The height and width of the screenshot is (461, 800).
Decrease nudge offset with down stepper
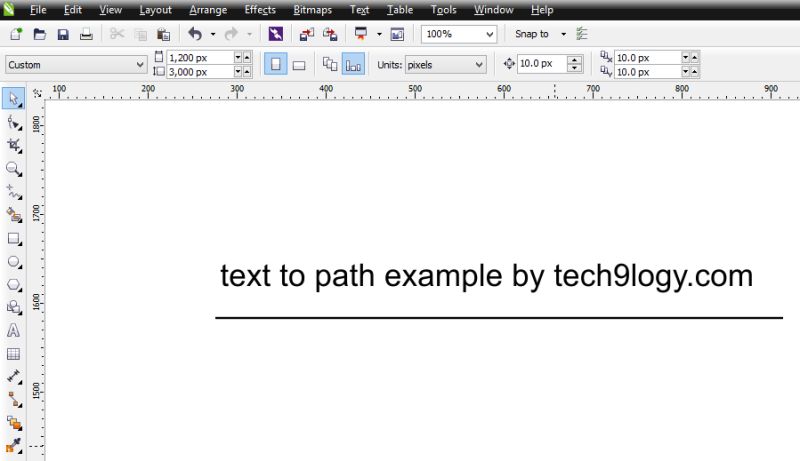coord(575,68)
